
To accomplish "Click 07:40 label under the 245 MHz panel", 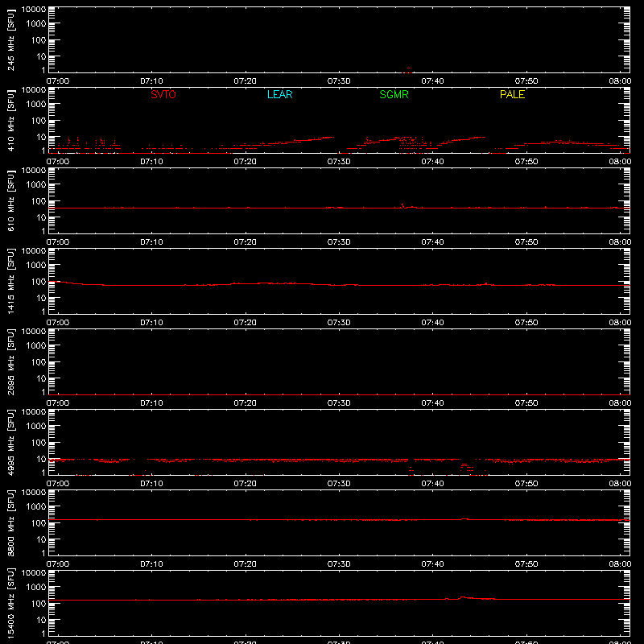I will click(x=432, y=81).
